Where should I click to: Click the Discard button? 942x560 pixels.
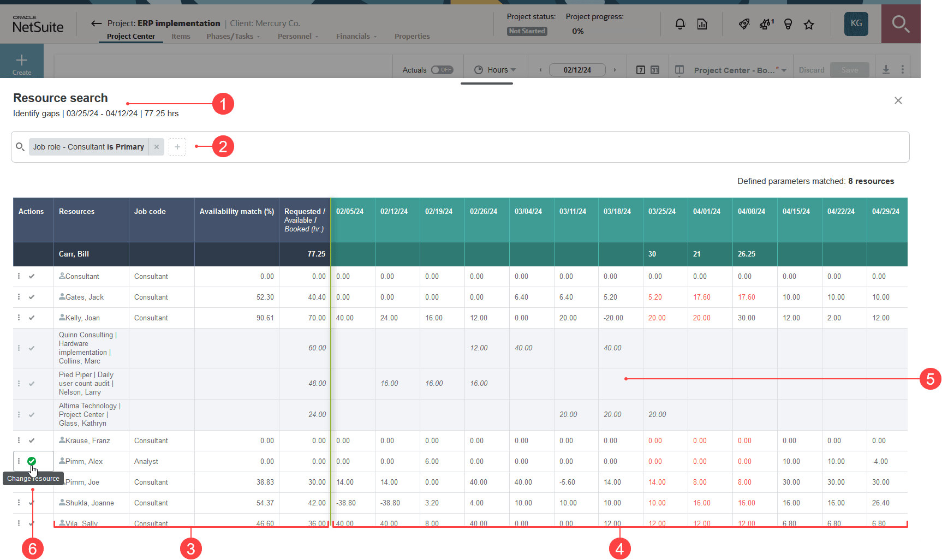[x=812, y=70]
